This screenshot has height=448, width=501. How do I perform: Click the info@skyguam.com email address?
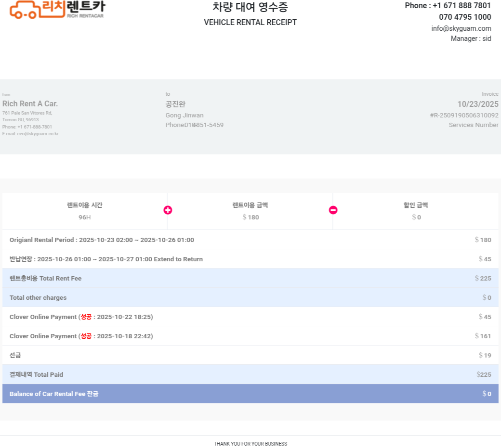pos(461,28)
